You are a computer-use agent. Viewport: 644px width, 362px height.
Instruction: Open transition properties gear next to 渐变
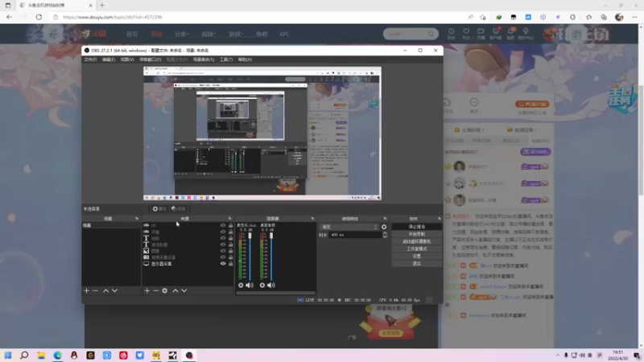pos(384,227)
